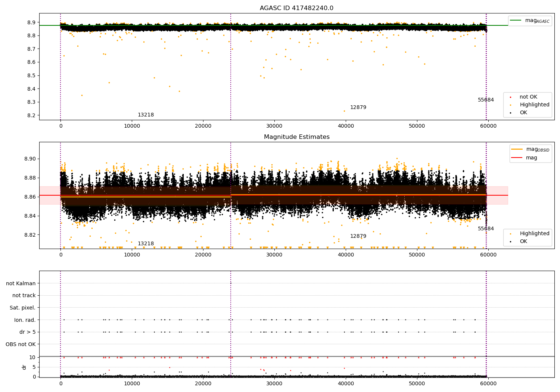Click the '60000' x-axis tick under the bottom plot
The height and width of the screenshot is (392, 560).
point(488,384)
